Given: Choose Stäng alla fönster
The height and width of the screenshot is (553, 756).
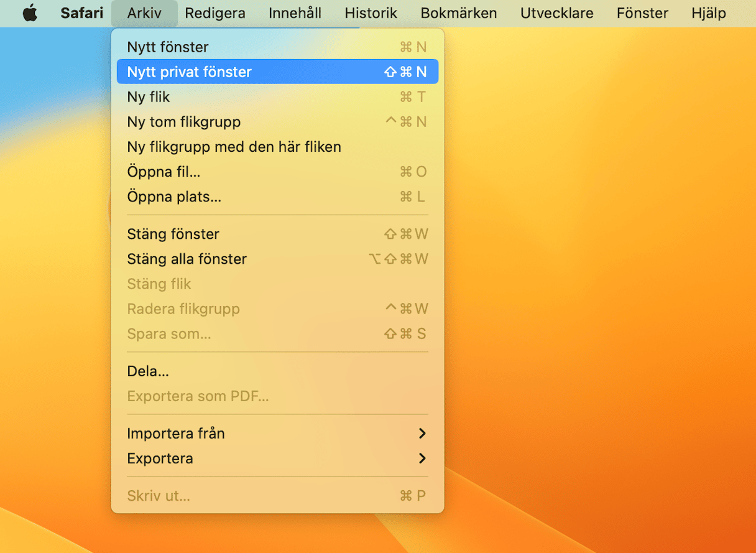Looking at the screenshot, I should (277, 259).
